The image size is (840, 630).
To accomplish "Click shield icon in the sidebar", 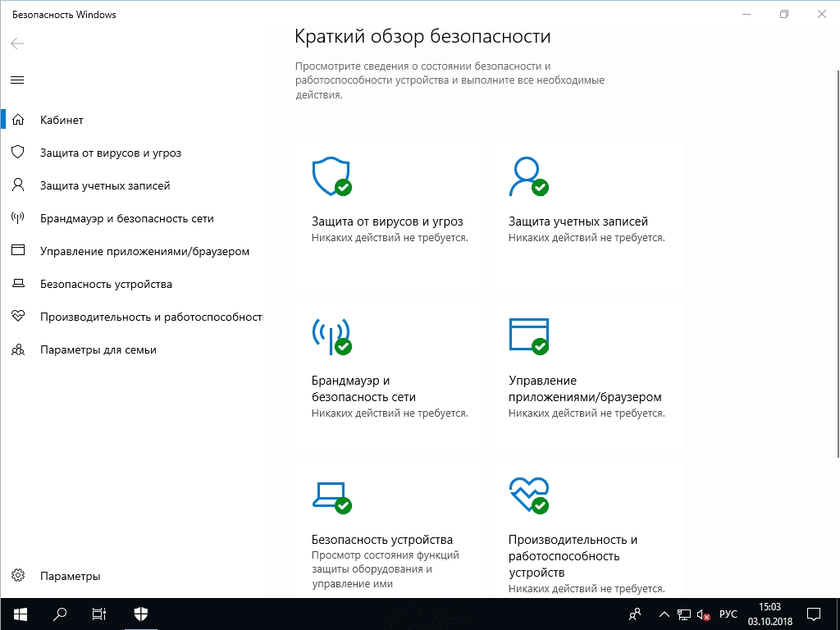I will (x=18, y=152).
